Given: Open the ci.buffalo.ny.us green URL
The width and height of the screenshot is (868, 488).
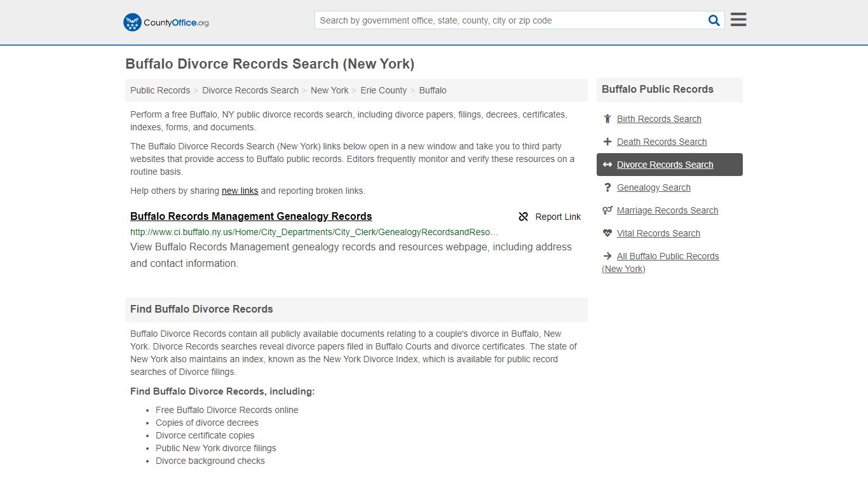Looking at the screenshot, I should (x=315, y=233).
